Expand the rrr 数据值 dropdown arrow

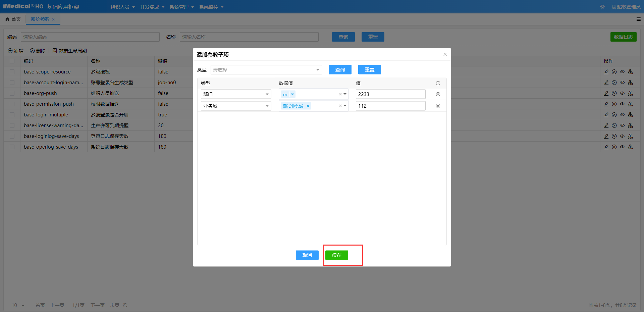coord(345,94)
